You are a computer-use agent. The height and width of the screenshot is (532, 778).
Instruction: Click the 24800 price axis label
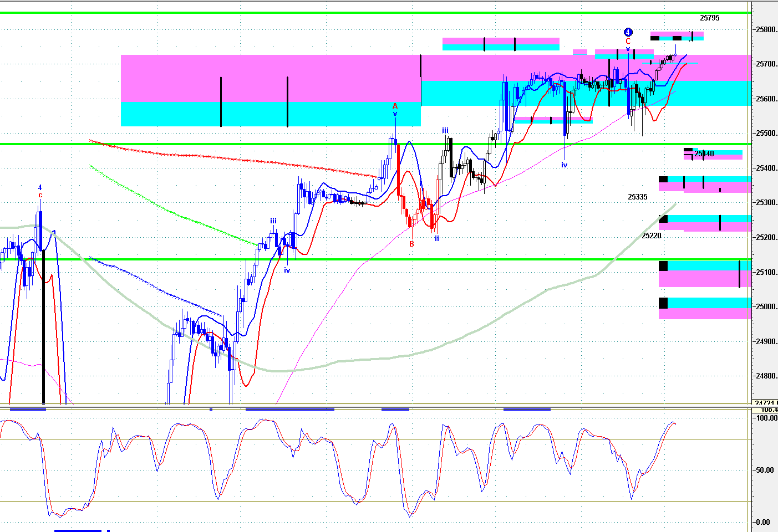coord(766,376)
